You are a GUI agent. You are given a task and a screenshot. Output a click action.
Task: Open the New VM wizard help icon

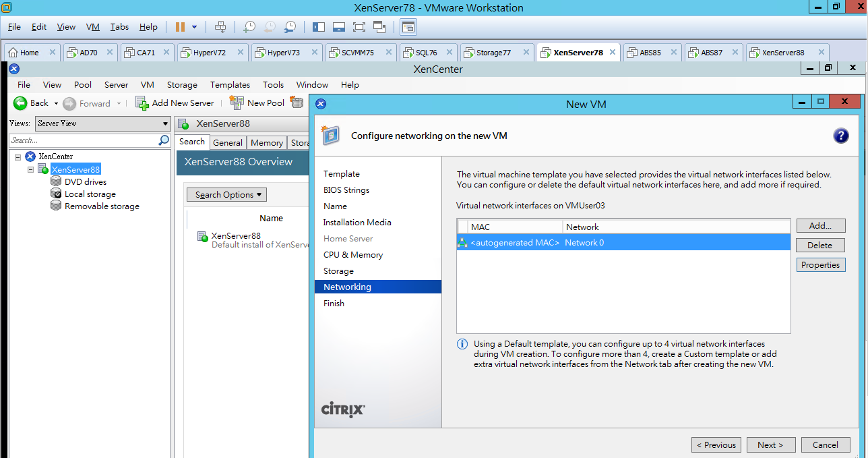click(840, 136)
